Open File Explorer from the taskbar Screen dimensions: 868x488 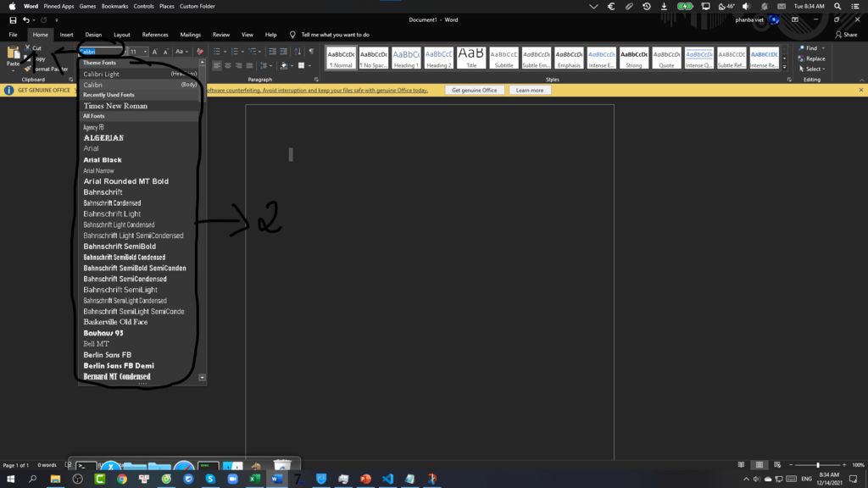[x=55, y=479]
